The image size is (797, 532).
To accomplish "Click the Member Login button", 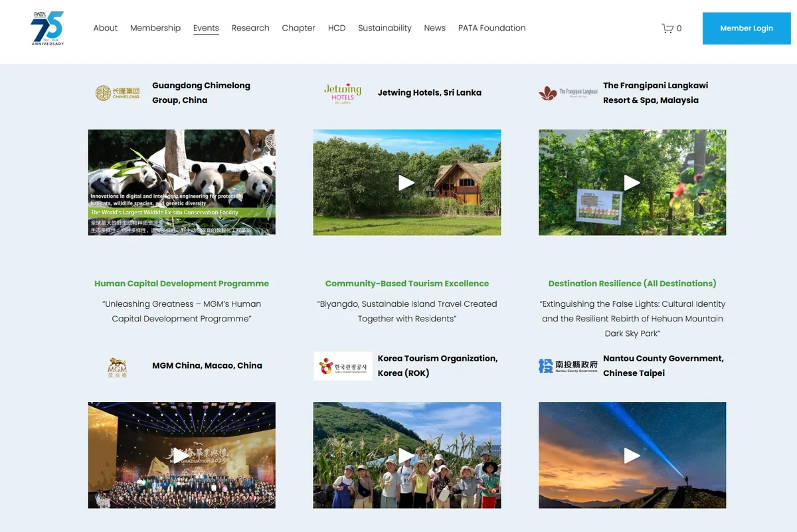I will (747, 29).
